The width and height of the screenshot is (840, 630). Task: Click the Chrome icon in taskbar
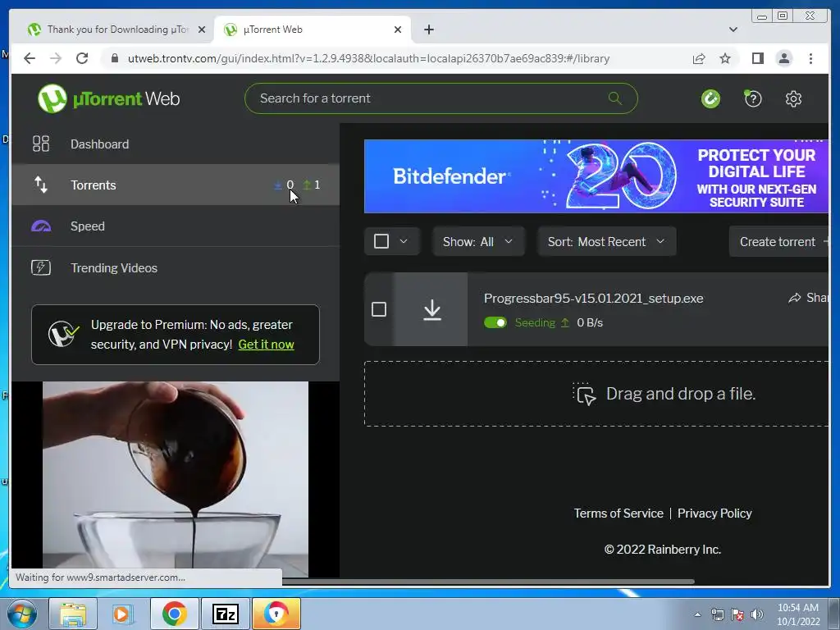[175, 614]
